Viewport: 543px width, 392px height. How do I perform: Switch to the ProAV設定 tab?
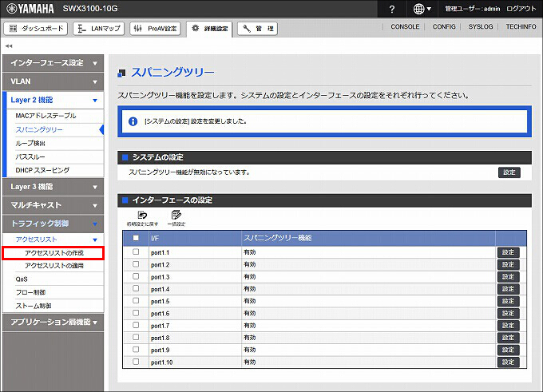(x=155, y=29)
